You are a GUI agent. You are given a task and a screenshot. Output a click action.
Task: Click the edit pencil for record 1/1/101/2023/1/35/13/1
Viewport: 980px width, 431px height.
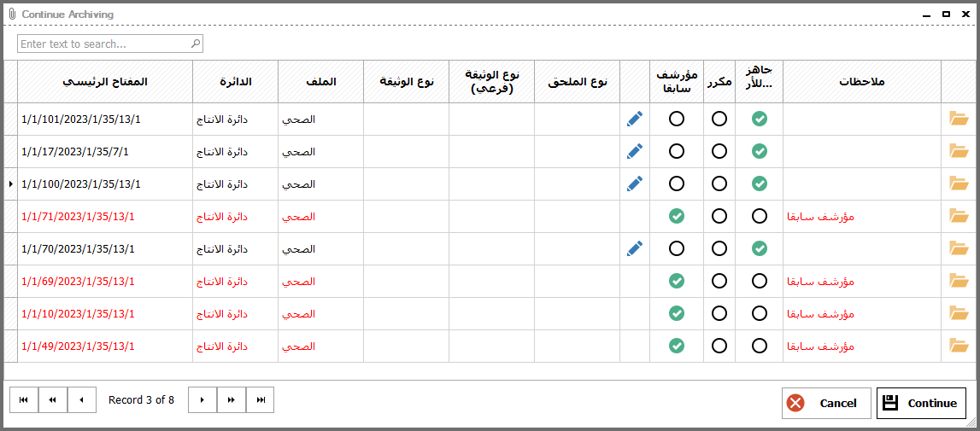pyautogui.click(x=634, y=119)
